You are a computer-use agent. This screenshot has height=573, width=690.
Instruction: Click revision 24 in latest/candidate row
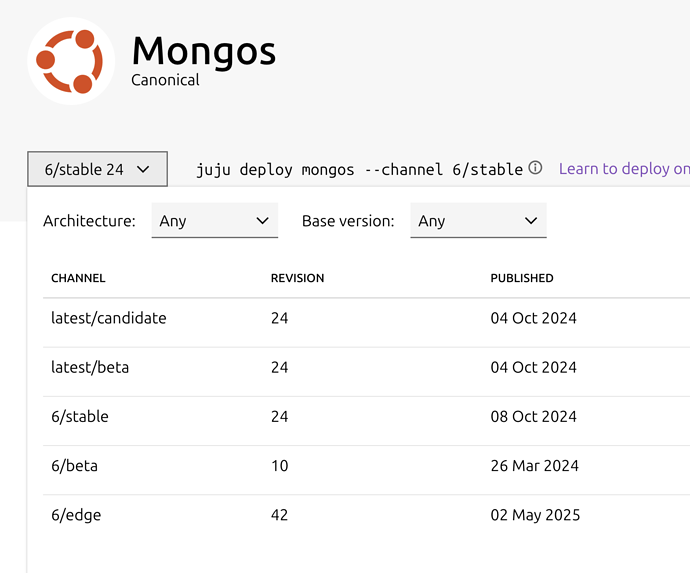(279, 318)
